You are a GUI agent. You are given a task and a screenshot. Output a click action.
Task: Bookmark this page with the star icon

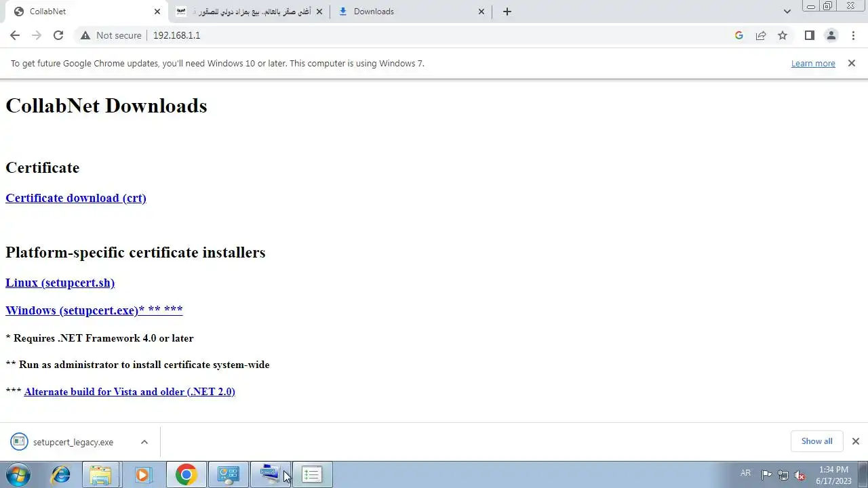pos(783,35)
